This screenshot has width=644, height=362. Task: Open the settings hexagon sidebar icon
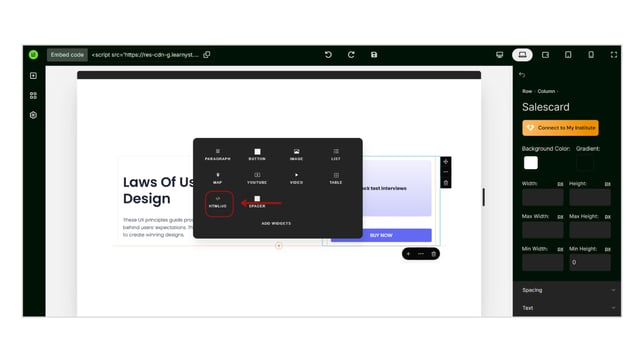pyautogui.click(x=33, y=115)
